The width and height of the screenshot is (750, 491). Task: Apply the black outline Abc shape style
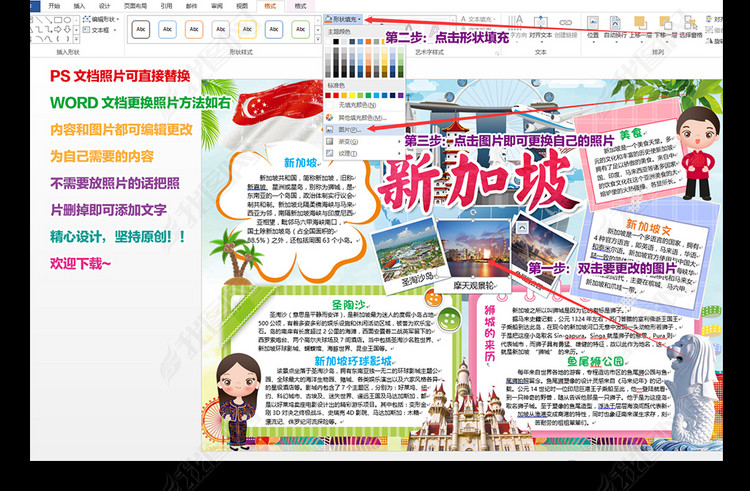pyautogui.click(x=141, y=29)
